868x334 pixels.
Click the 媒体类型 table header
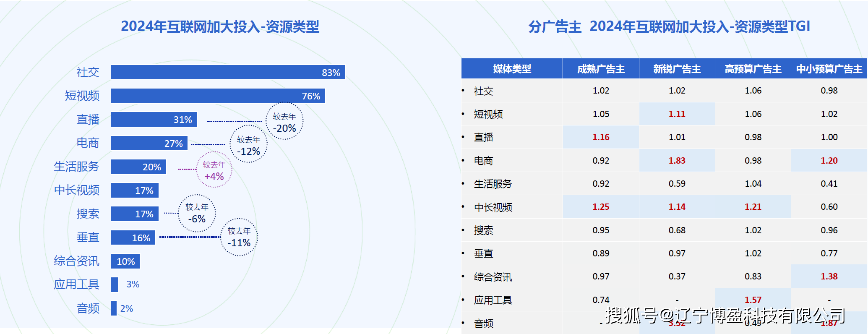click(x=512, y=69)
